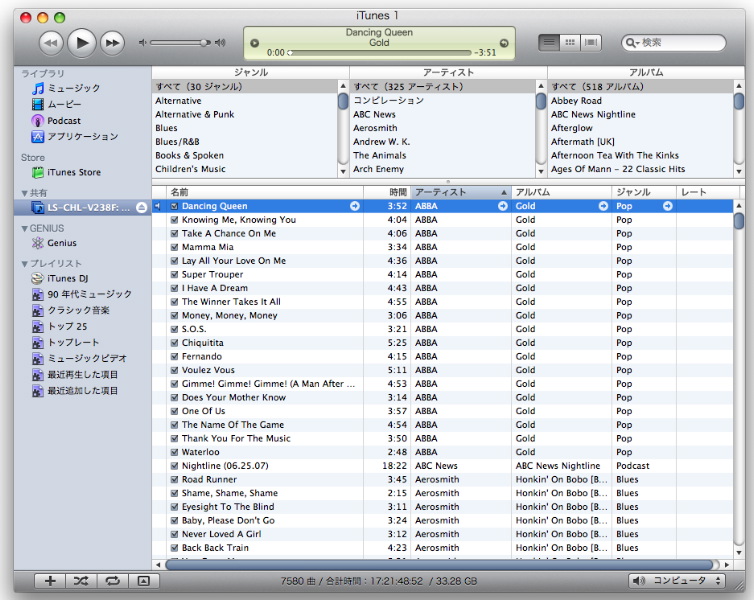
Task: Eject the shared library LS-CHL-V238F
Action: (141, 207)
